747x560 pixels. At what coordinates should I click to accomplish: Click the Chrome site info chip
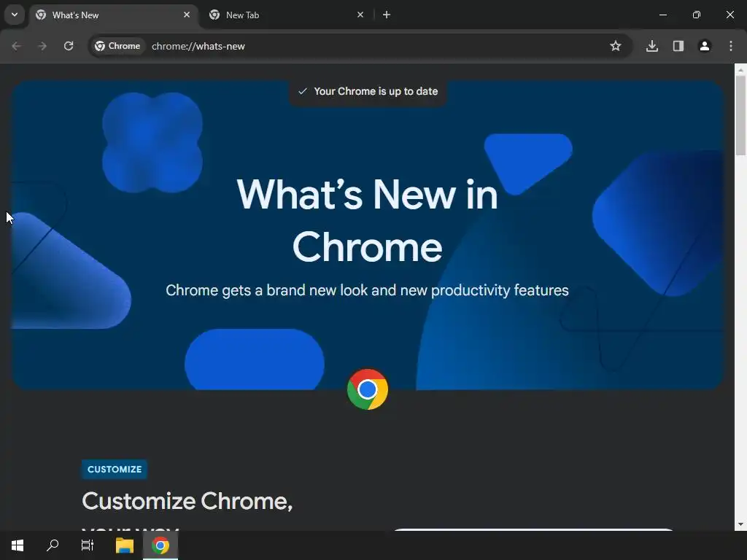tap(117, 46)
